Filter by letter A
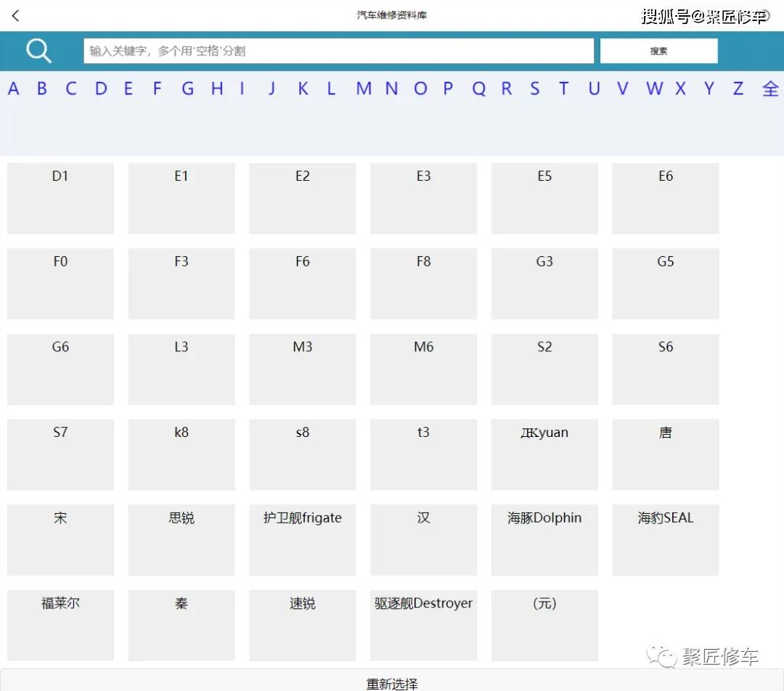The height and width of the screenshot is (691, 784). tap(14, 89)
